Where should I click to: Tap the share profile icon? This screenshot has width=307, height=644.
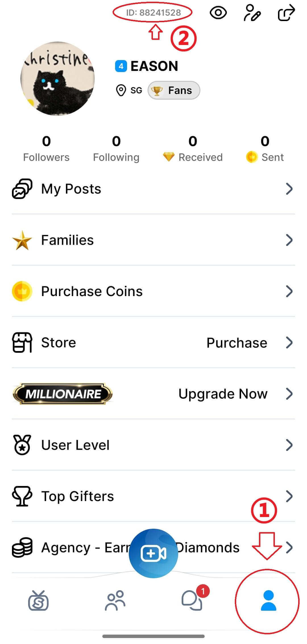(x=286, y=13)
